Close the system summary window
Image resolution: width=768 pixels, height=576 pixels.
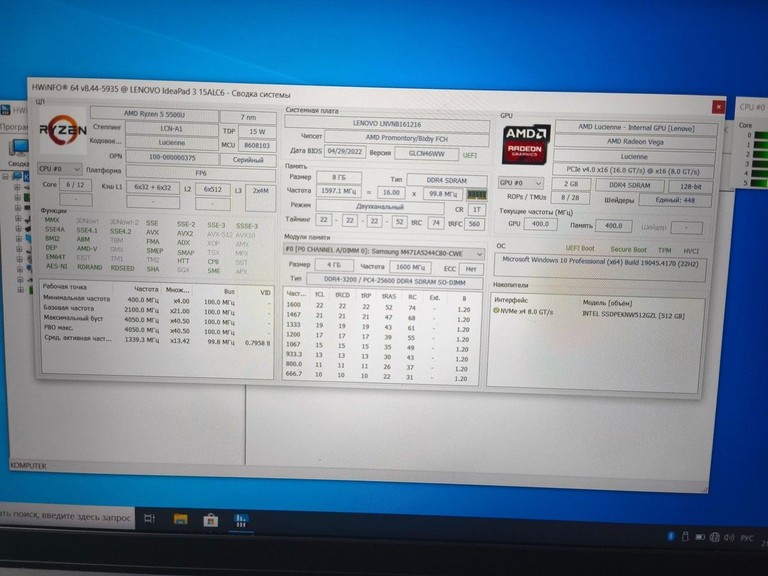pyautogui.click(x=718, y=106)
